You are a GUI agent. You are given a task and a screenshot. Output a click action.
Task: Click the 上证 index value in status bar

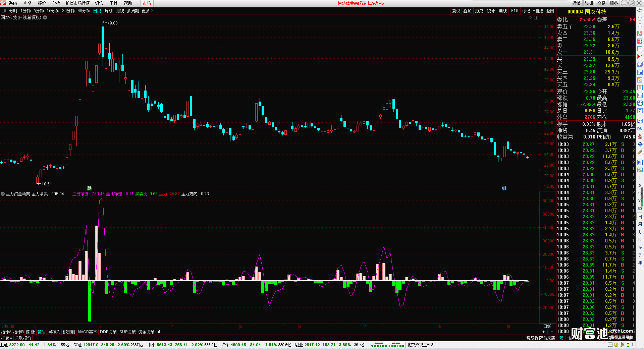[x=17, y=345]
